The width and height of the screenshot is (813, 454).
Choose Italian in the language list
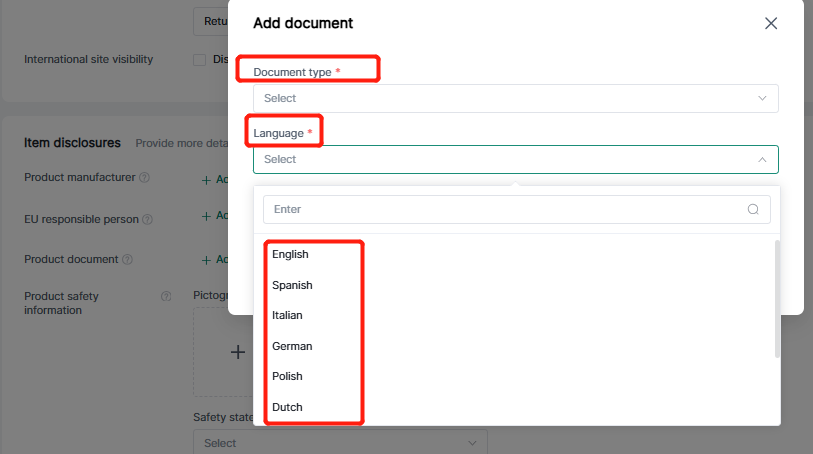287,316
